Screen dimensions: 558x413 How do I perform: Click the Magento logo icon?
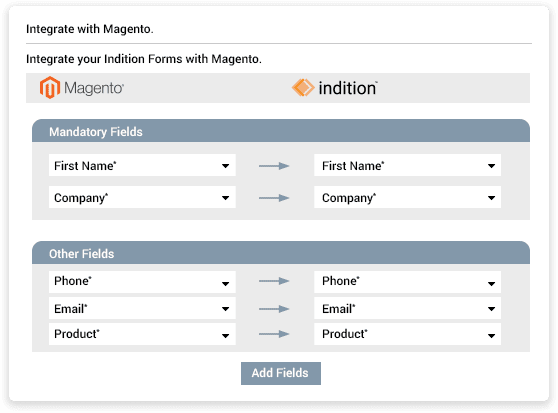tap(49, 88)
